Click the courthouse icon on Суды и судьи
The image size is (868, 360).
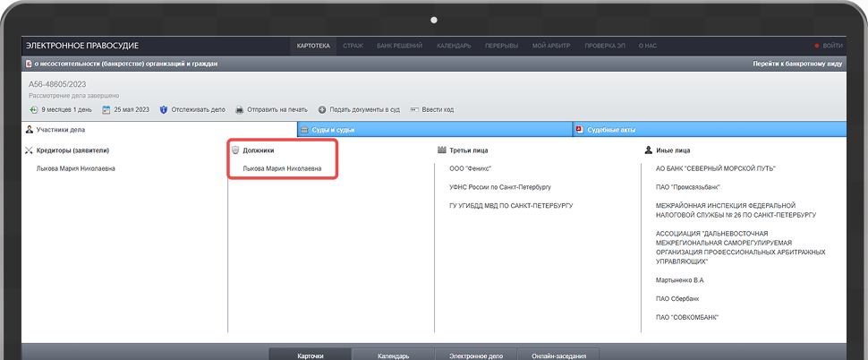coord(304,130)
